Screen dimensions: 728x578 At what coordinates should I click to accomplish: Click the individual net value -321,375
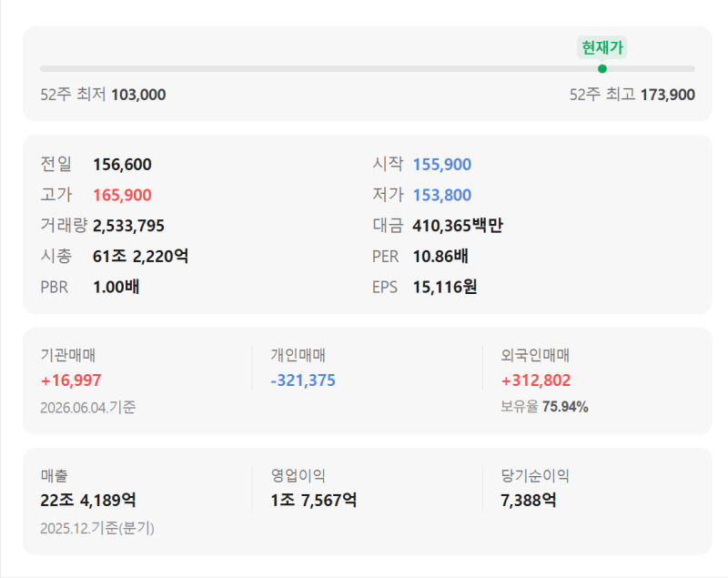pos(303,380)
